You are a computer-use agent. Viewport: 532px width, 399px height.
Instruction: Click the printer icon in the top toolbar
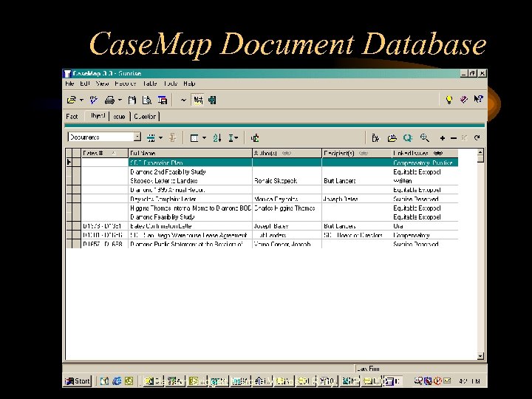109,100
